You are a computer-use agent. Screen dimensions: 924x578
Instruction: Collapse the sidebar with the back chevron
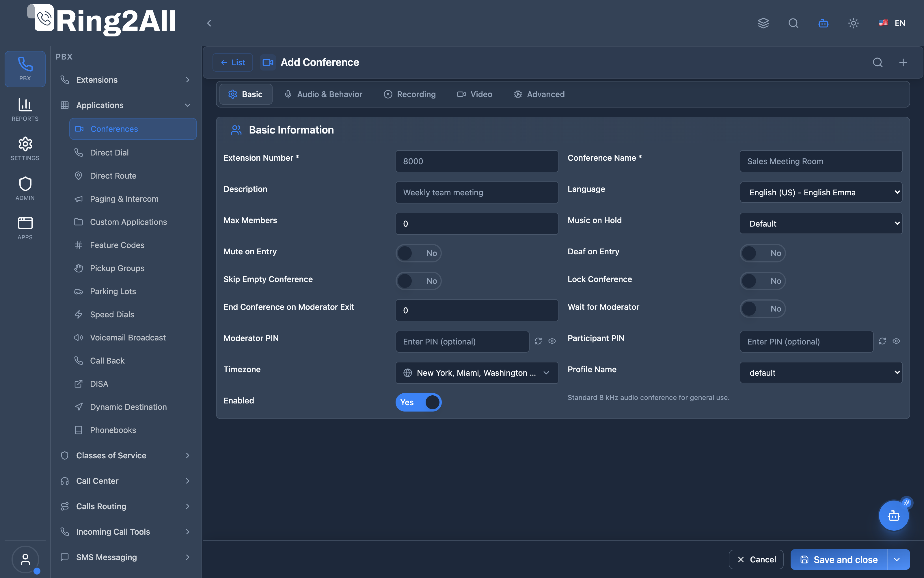[209, 23]
